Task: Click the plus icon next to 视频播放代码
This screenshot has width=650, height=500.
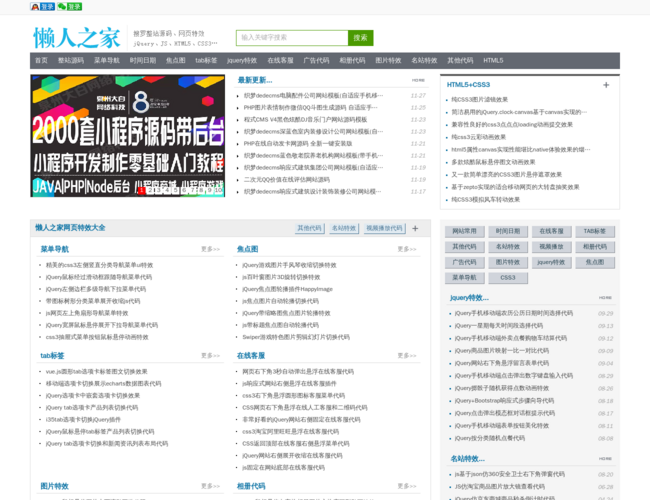Action: (x=415, y=228)
